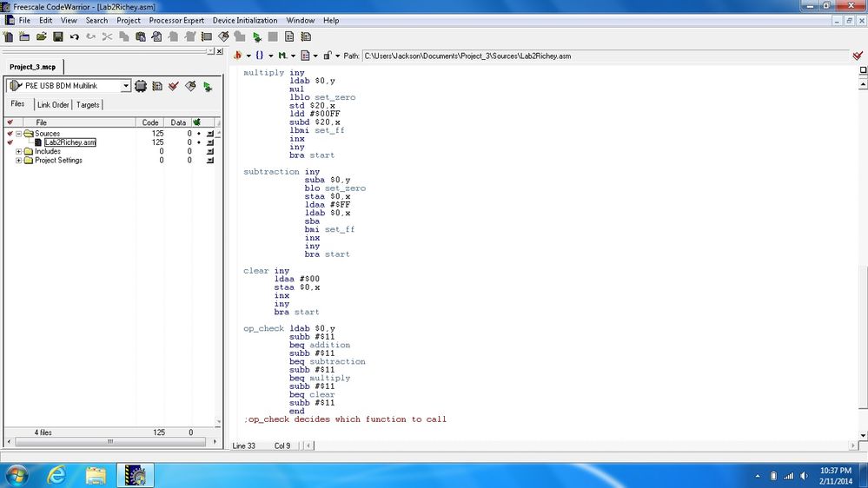Open the Processor Expert menu

click(176, 20)
